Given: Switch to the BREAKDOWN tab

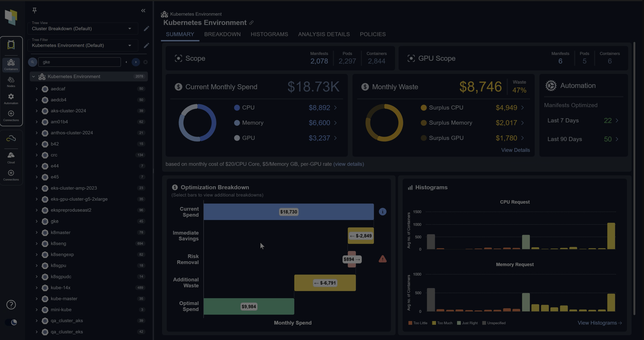Looking at the screenshot, I should [222, 34].
